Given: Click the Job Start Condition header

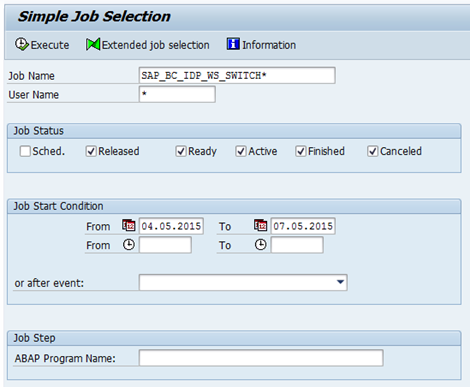Looking at the screenshot, I should 234,206.
